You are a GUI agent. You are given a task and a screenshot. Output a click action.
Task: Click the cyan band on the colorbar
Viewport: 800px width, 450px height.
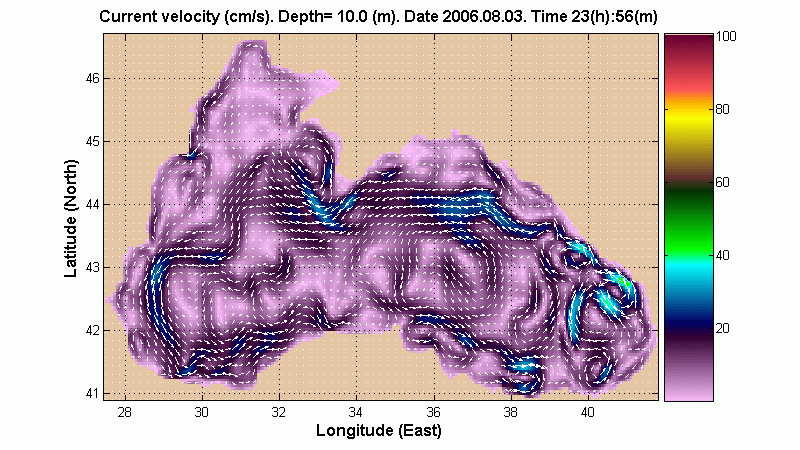click(689, 269)
